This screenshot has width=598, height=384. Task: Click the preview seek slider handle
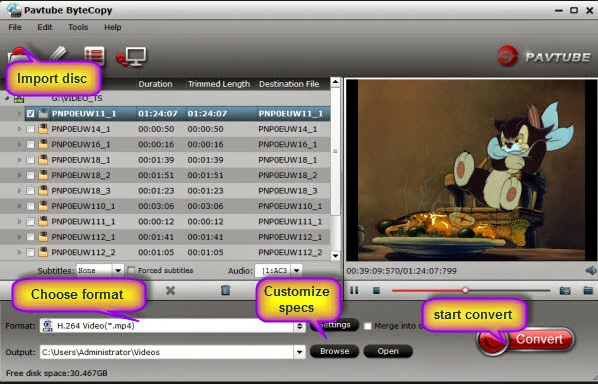[x=465, y=291]
